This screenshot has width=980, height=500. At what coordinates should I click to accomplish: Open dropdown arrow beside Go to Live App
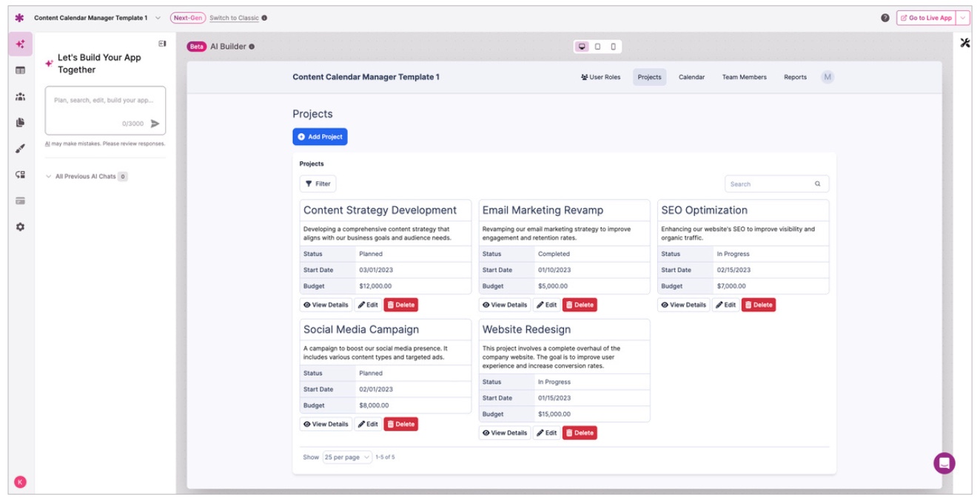(962, 18)
